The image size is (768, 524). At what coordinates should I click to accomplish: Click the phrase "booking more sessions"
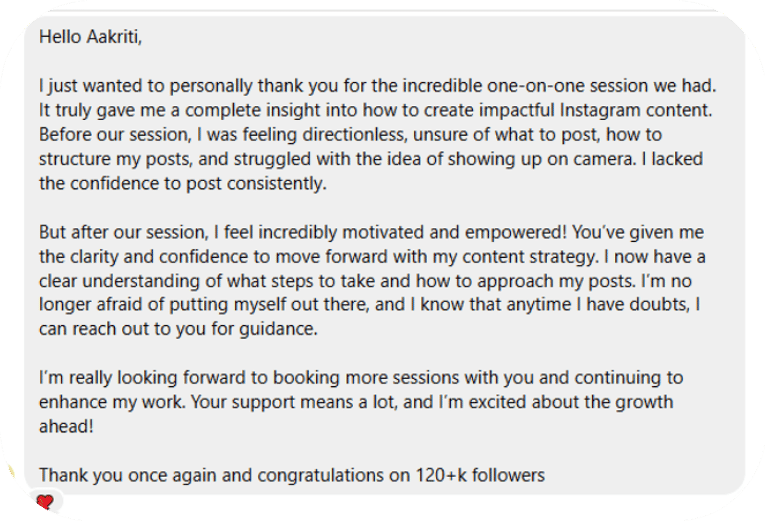pyautogui.click(x=313, y=378)
